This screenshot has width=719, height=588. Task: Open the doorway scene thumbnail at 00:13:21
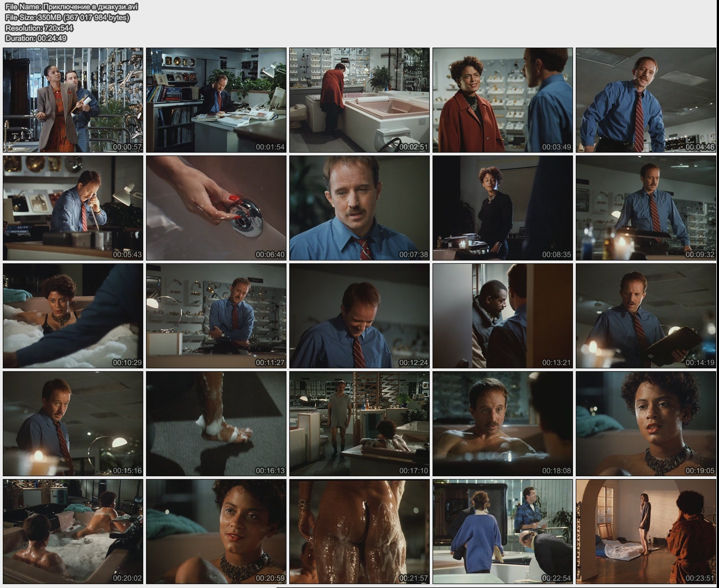pyautogui.click(x=503, y=316)
